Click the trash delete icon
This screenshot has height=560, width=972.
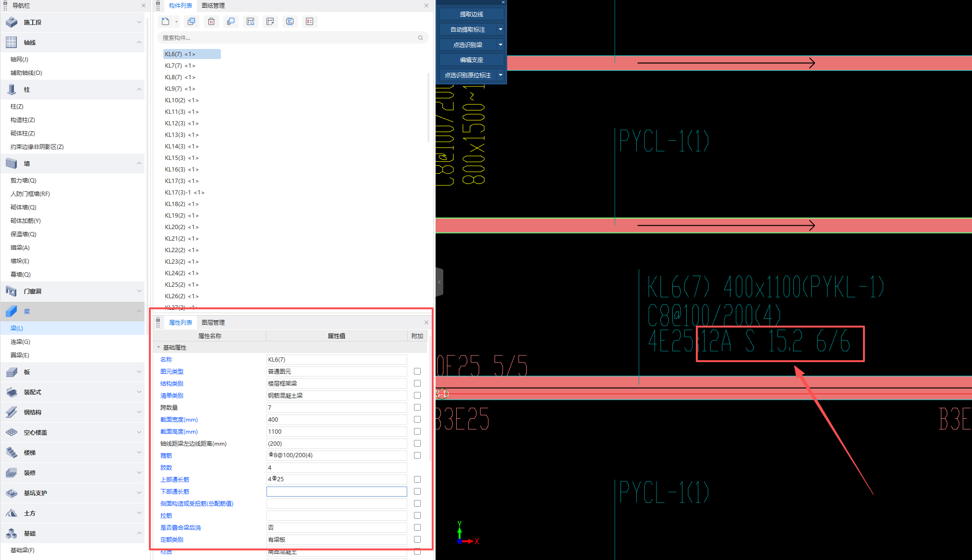click(211, 22)
